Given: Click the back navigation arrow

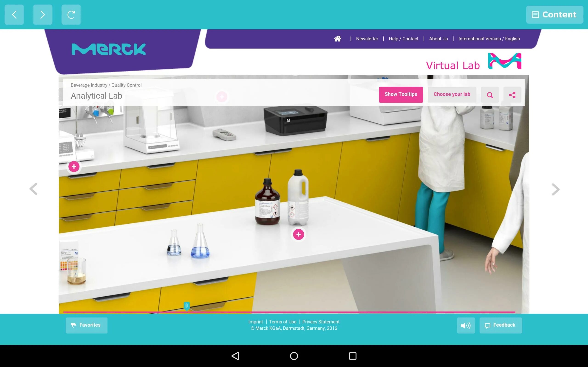Looking at the screenshot, I should (x=14, y=15).
